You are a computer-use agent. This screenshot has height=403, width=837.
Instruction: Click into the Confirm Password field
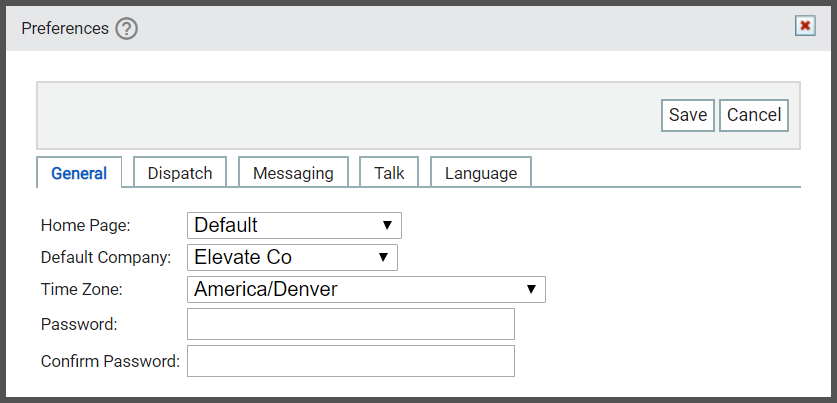coord(351,361)
